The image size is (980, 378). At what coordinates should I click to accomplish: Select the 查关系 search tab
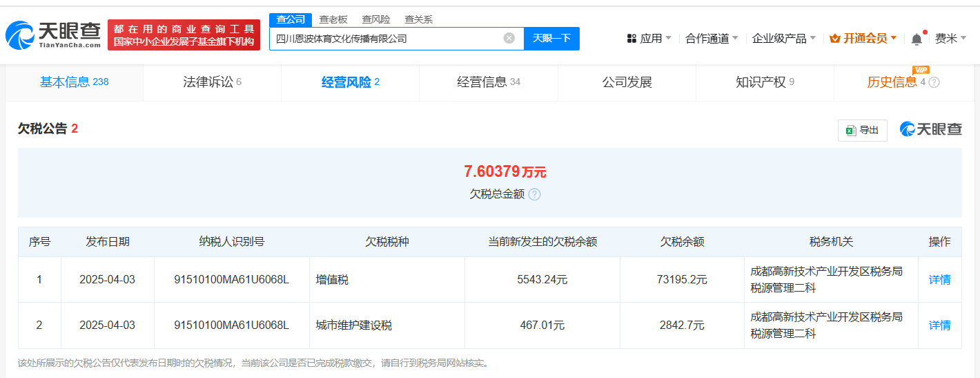tap(418, 19)
